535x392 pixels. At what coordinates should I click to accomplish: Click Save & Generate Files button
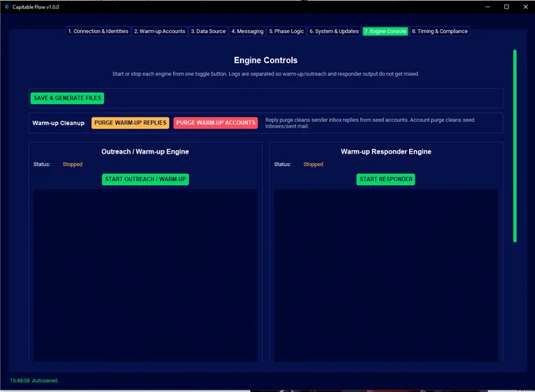coord(67,98)
